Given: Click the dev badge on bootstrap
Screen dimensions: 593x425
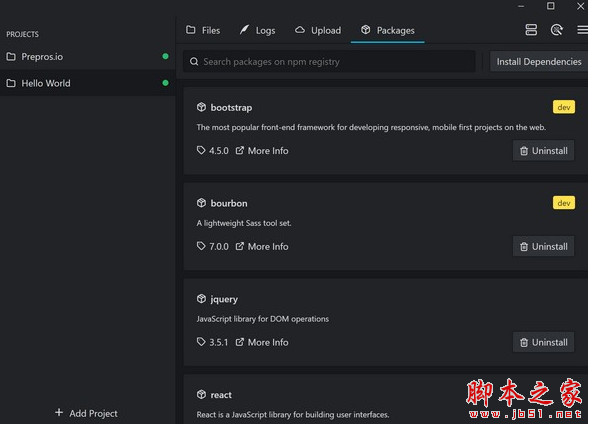Looking at the screenshot, I should tap(564, 107).
